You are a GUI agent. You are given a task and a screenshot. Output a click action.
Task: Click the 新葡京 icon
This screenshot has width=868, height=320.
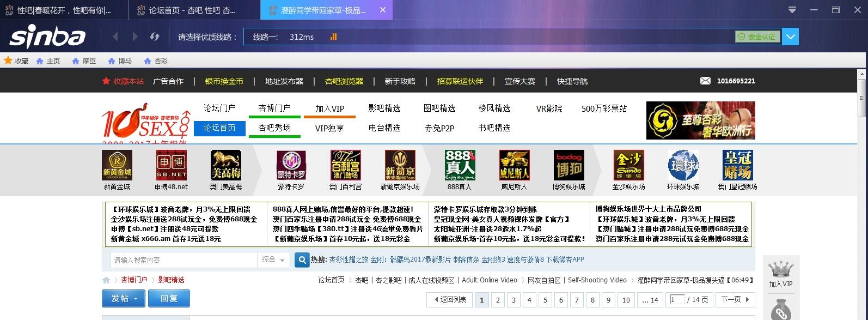pyautogui.click(x=400, y=165)
